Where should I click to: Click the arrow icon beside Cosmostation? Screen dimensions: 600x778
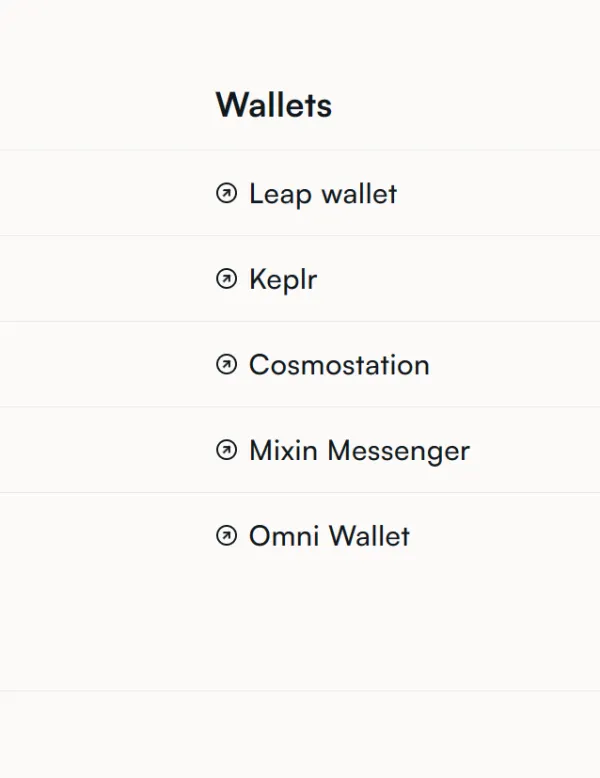226,365
